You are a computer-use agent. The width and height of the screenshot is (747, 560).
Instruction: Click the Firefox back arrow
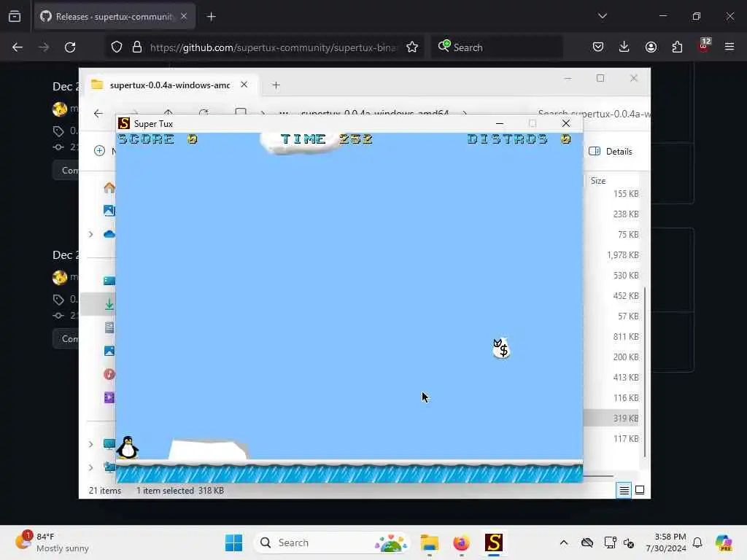18,47
